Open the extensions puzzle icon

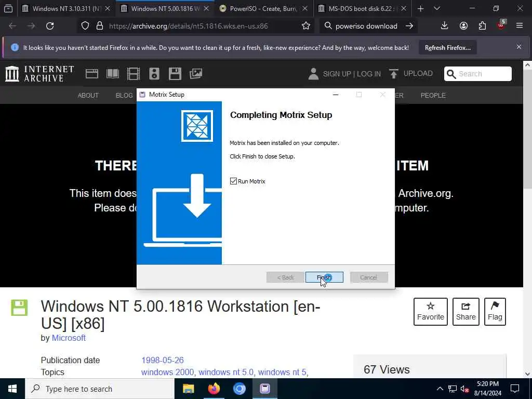click(x=482, y=26)
